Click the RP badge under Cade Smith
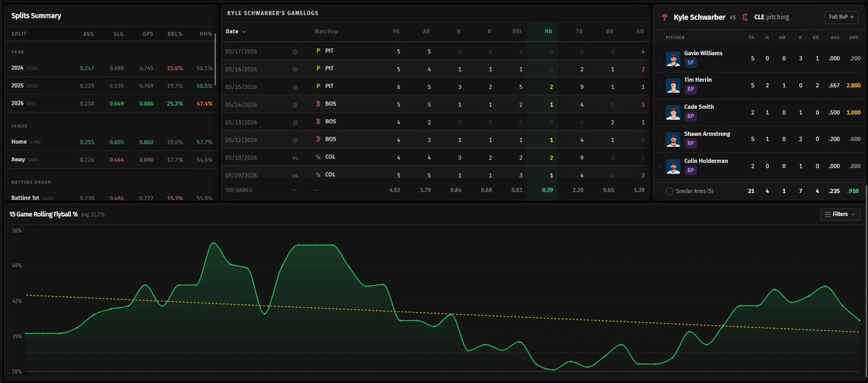868x383 pixels. point(689,117)
